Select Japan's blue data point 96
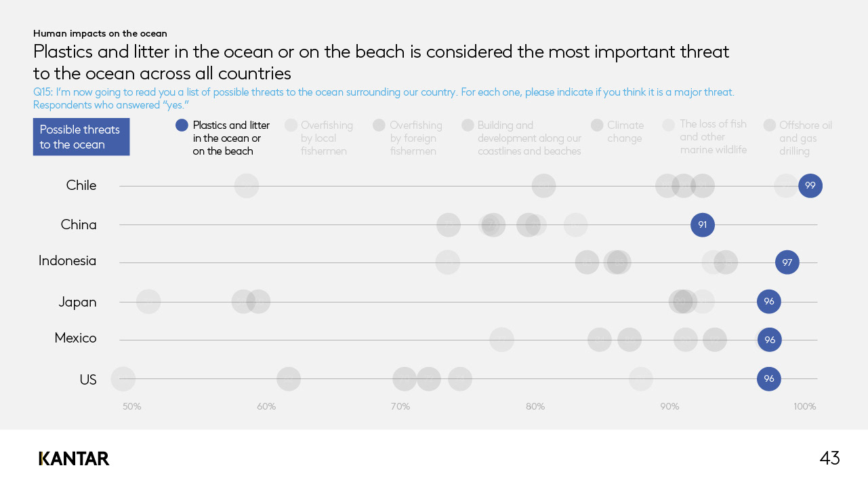Viewport: 868px width, 489px height. pos(769,302)
